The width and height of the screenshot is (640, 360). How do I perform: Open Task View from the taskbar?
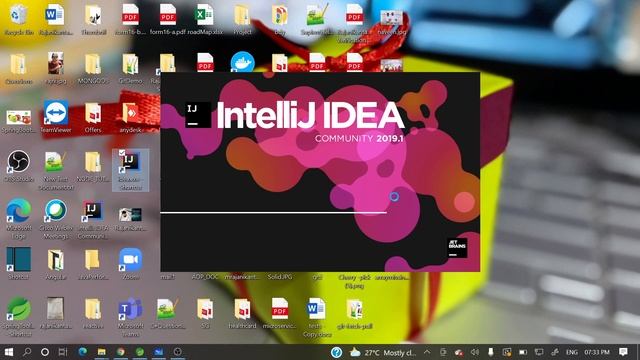point(63,352)
